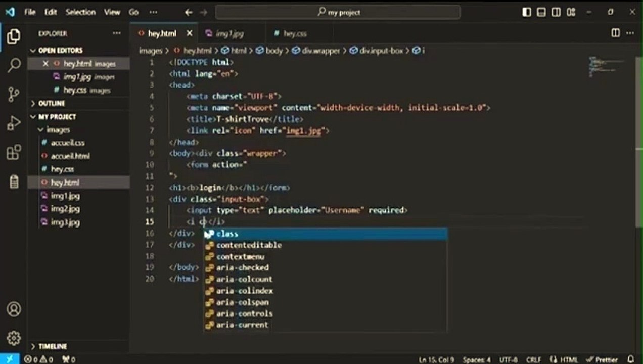Toggle the bottom panel visibility
This screenshot has width=643, height=364.
pyautogui.click(x=541, y=12)
